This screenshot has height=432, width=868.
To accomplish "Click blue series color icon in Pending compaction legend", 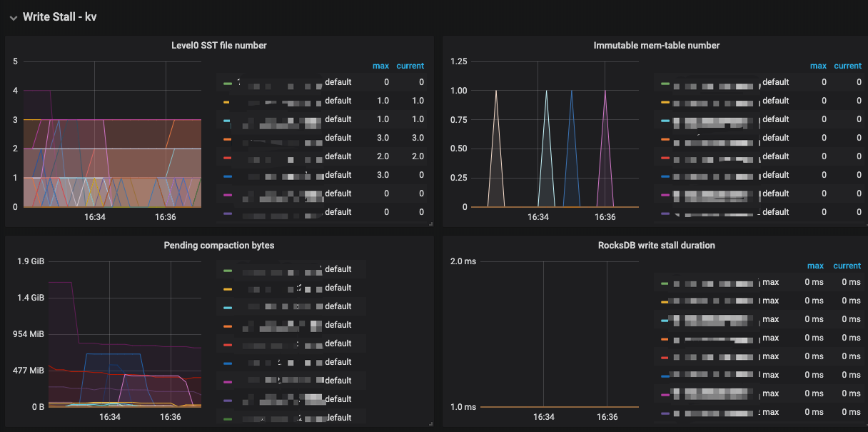I will (x=228, y=363).
